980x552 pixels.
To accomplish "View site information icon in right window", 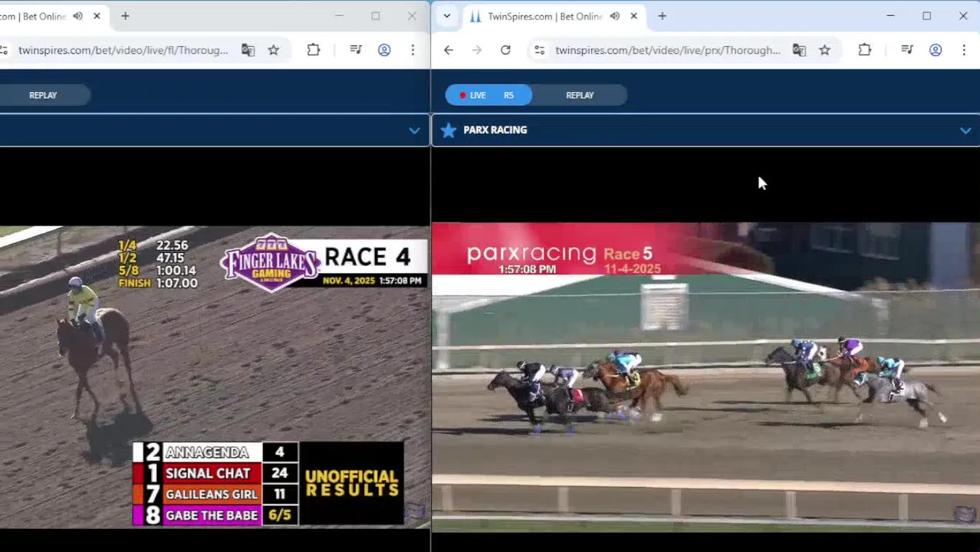I will (x=540, y=50).
